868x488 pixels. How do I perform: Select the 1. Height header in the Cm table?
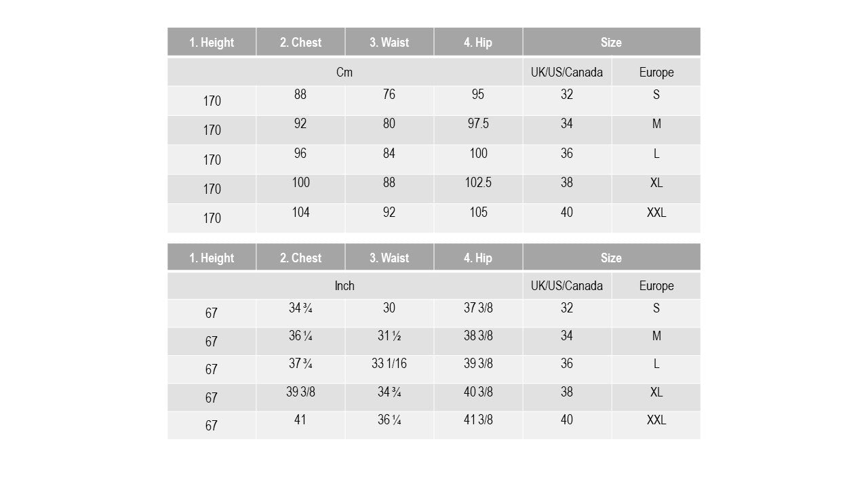click(212, 42)
